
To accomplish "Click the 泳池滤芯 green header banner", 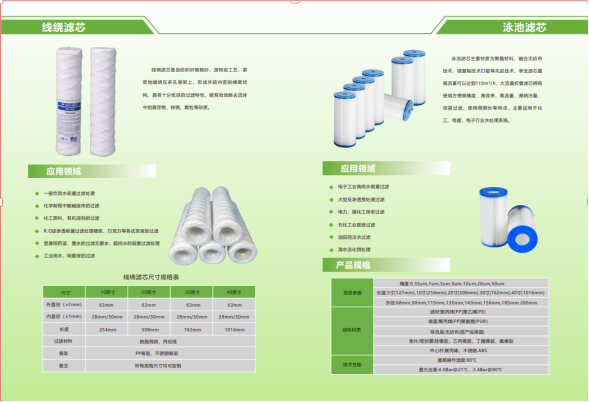I will (513, 27).
